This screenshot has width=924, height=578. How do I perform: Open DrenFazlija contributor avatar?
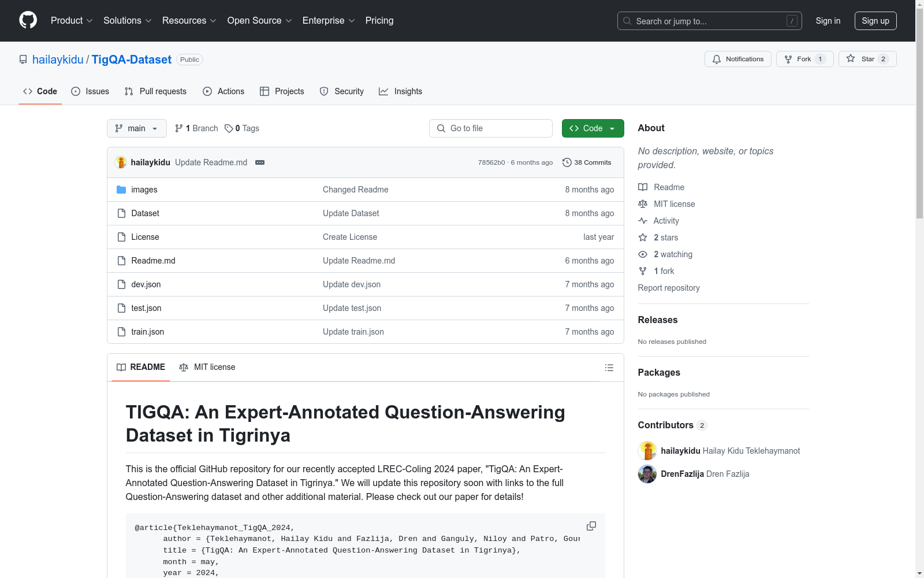click(x=647, y=474)
